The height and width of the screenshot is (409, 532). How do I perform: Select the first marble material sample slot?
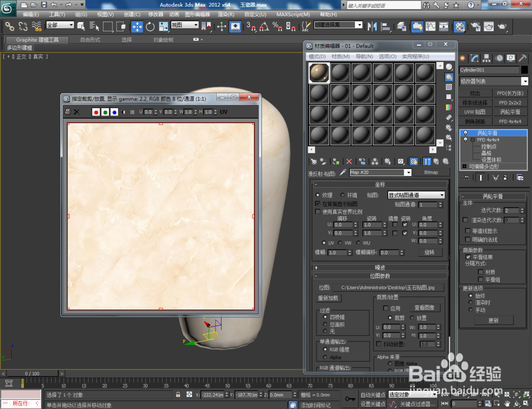click(x=319, y=73)
